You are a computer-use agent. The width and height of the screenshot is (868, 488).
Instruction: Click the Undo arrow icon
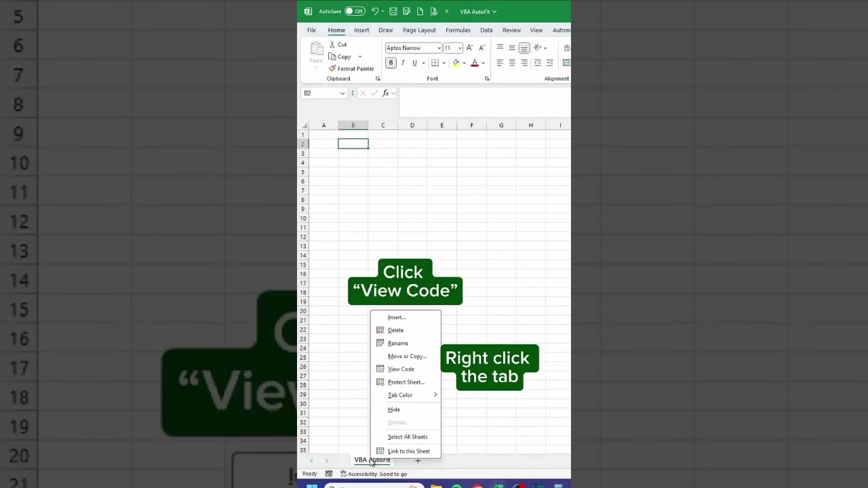tap(374, 12)
